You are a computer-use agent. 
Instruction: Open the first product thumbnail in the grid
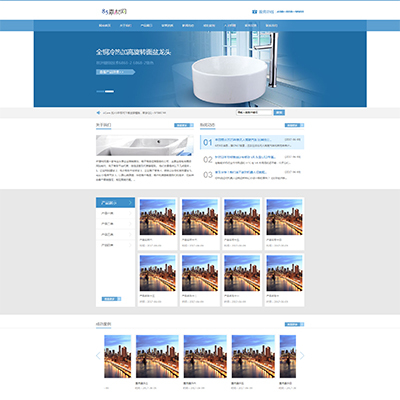tap(158, 217)
